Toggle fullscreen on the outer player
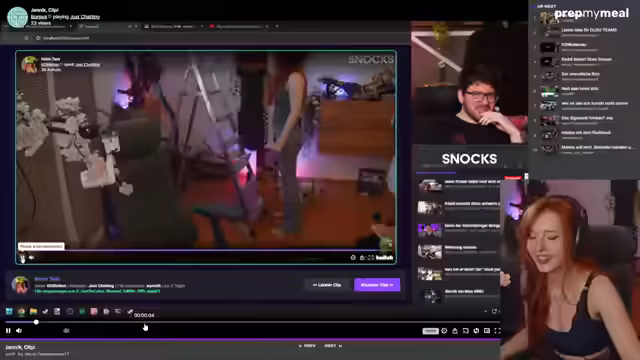Viewport: 640px width, 360px height. coord(497,331)
